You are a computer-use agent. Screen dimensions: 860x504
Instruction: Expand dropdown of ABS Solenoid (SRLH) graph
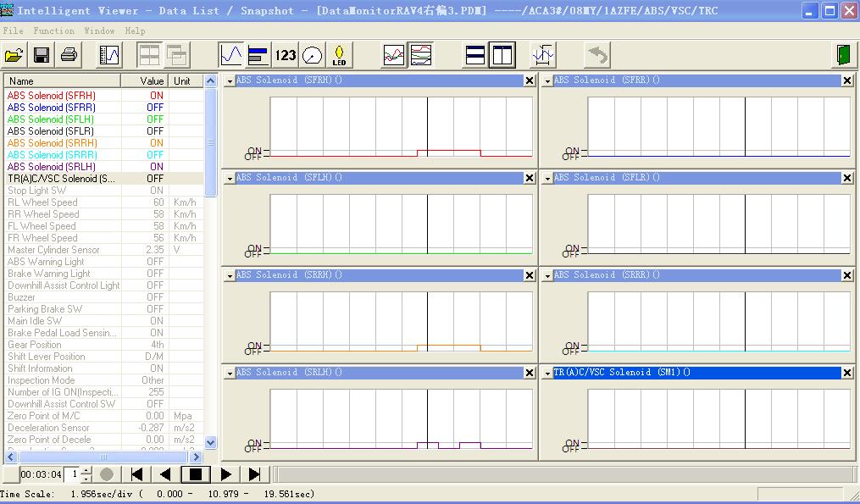pos(230,374)
